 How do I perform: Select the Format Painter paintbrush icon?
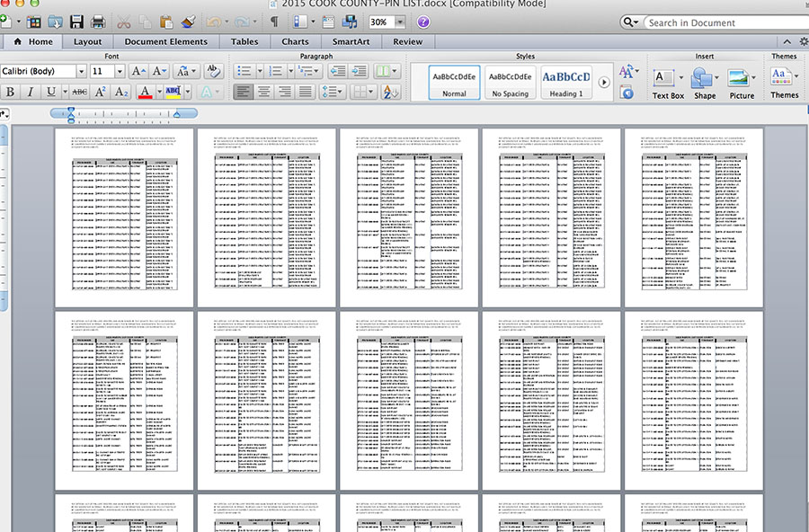187,22
